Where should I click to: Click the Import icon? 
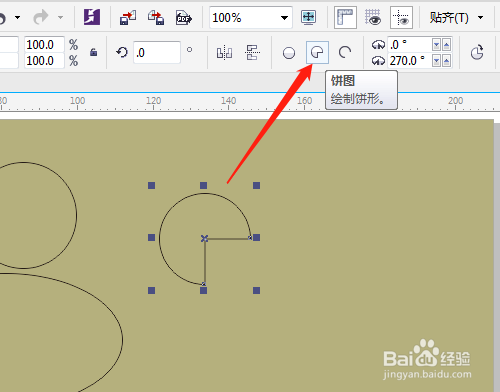(x=128, y=17)
